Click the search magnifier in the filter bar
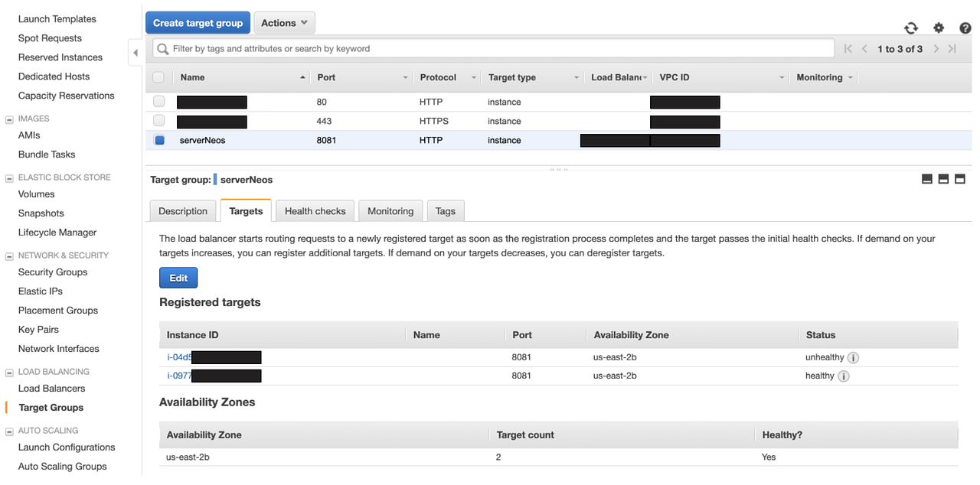Screen dimensions: 980x485 [x=162, y=48]
